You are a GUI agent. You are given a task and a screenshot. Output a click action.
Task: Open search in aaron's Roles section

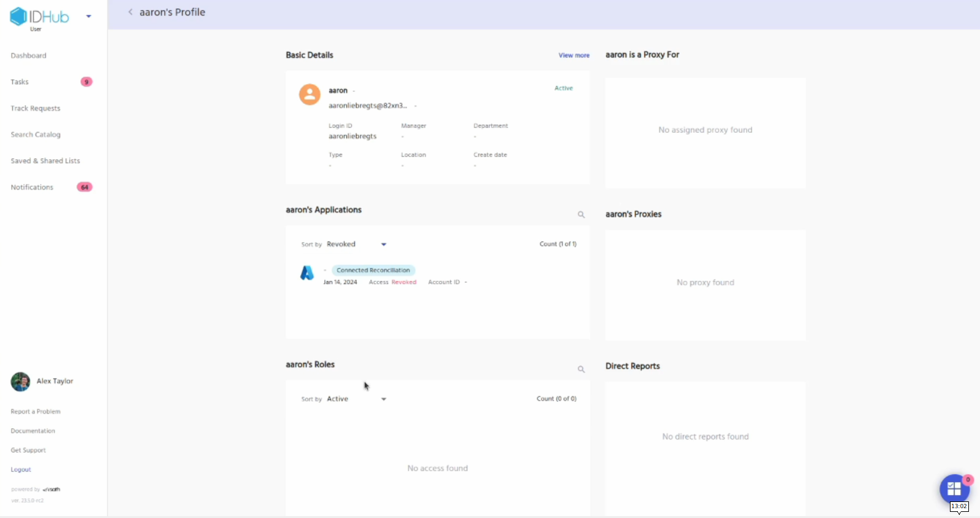[581, 369]
